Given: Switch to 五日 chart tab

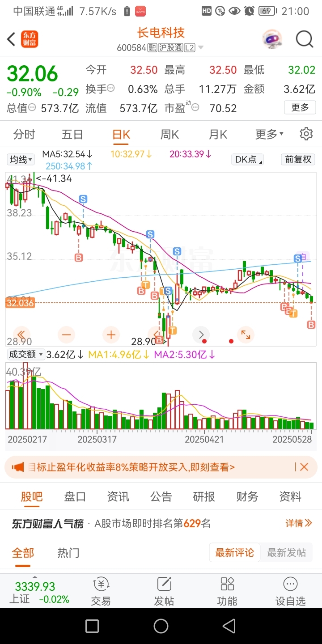Looking at the screenshot, I should (72, 134).
